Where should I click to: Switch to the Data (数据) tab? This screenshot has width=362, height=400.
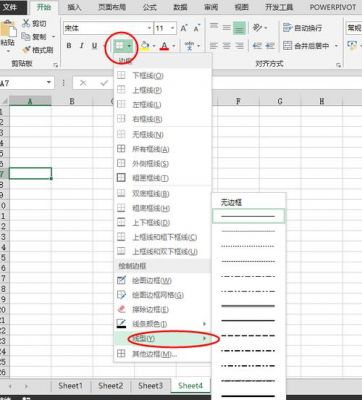(180, 7)
